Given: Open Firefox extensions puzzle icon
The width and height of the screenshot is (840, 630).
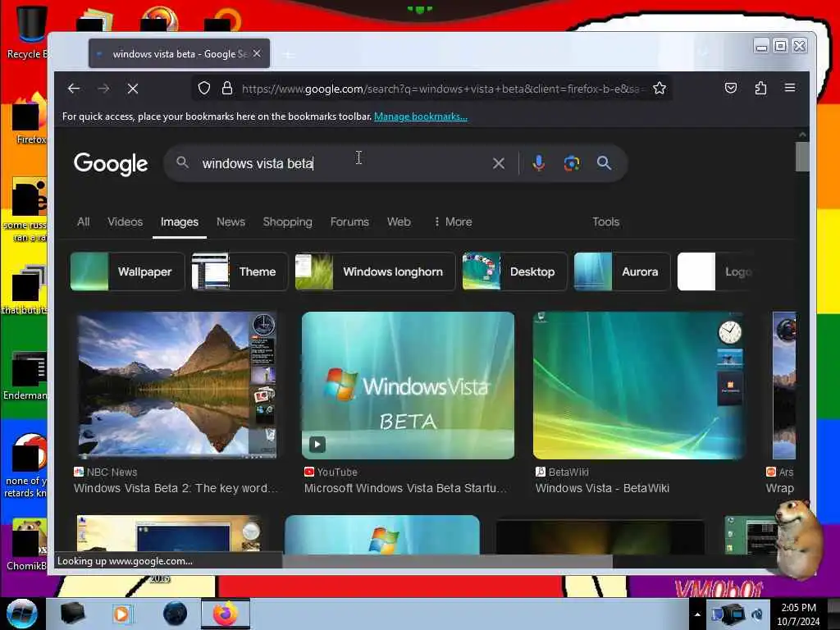Looking at the screenshot, I should click(760, 88).
